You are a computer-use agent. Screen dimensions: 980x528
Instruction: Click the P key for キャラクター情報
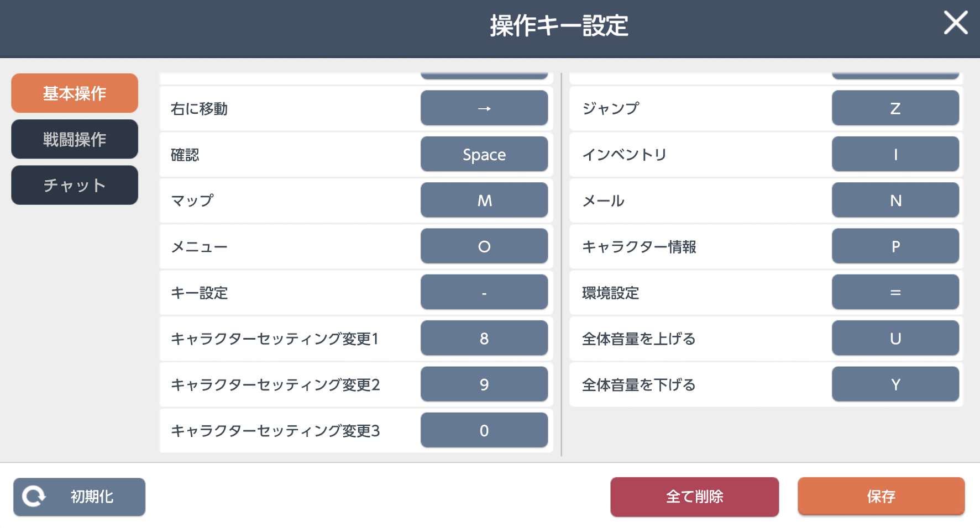point(895,246)
